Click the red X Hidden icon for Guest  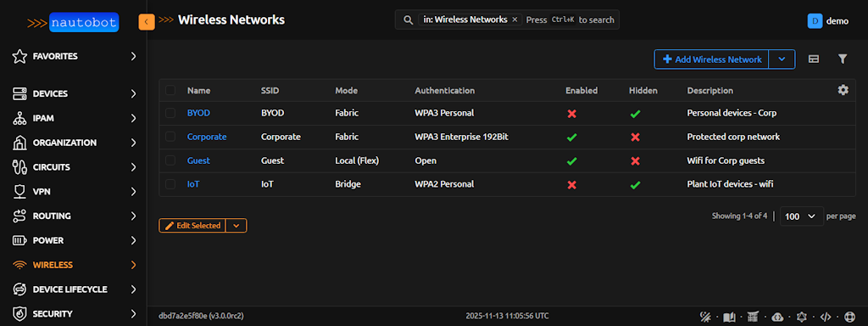coord(636,160)
